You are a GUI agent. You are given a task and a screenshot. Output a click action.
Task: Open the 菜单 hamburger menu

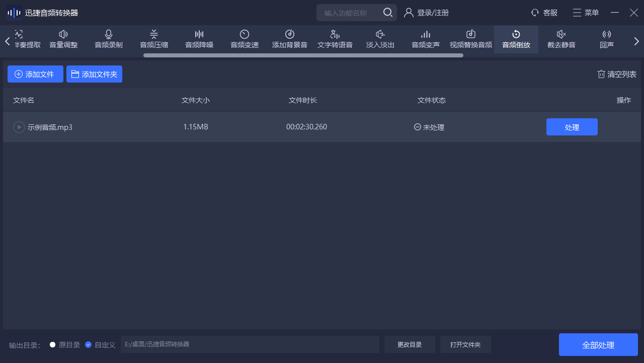point(586,13)
